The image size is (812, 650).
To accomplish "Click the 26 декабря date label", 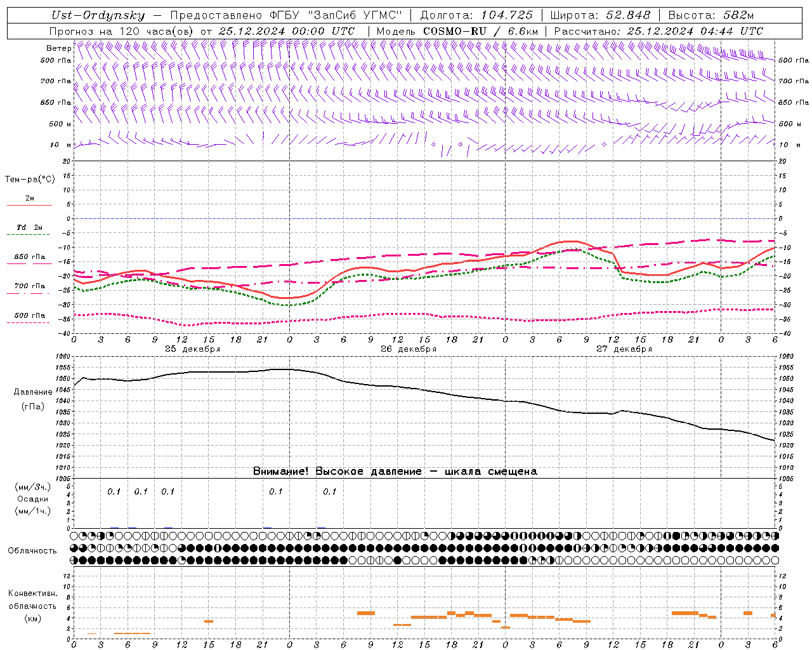I will [x=409, y=349].
